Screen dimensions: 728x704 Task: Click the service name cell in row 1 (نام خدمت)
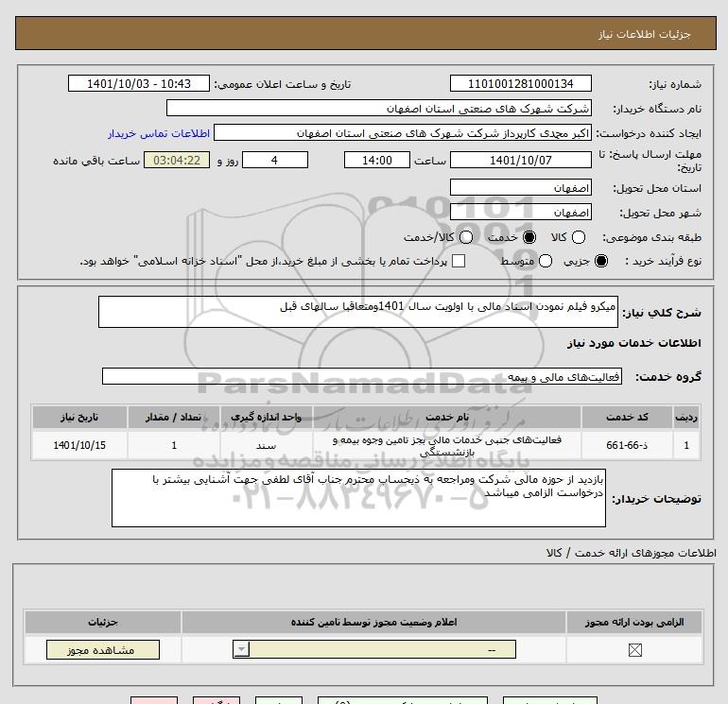(x=446, y=445)
